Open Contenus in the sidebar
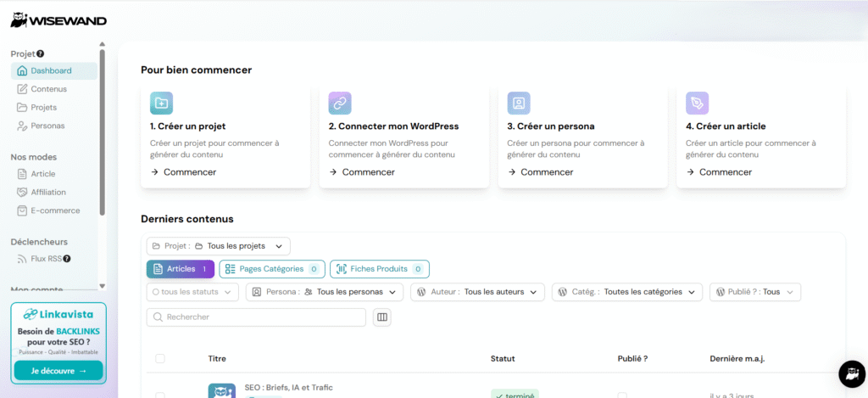 coord(48,89)
